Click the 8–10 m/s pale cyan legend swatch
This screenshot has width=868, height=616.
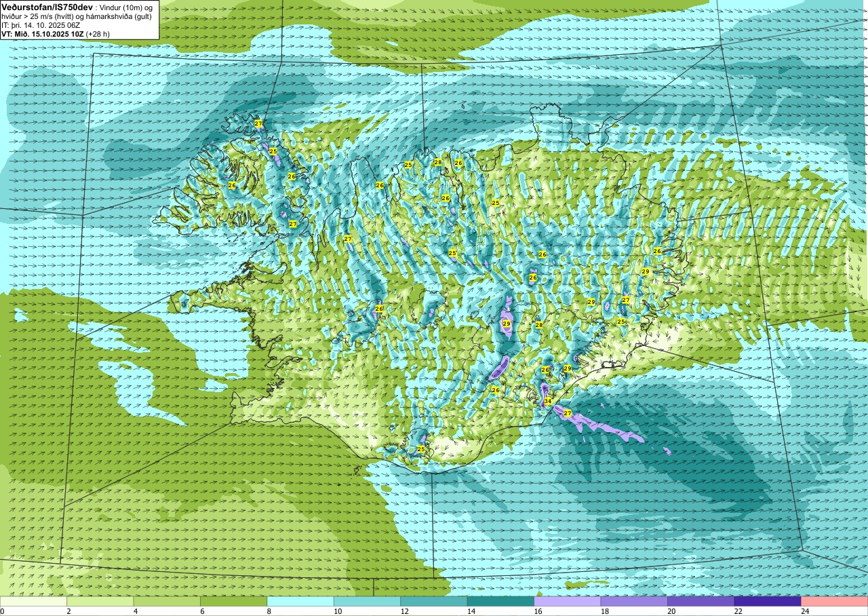pos(300,601)
